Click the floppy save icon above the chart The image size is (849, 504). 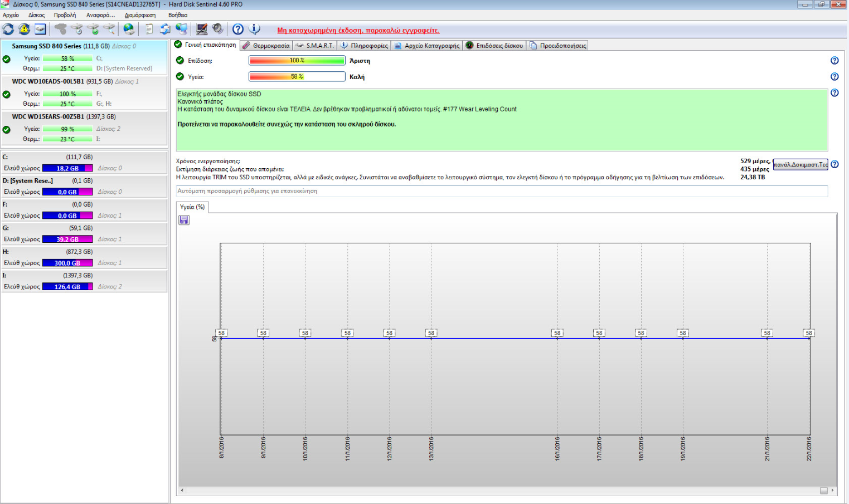point(184,220)
